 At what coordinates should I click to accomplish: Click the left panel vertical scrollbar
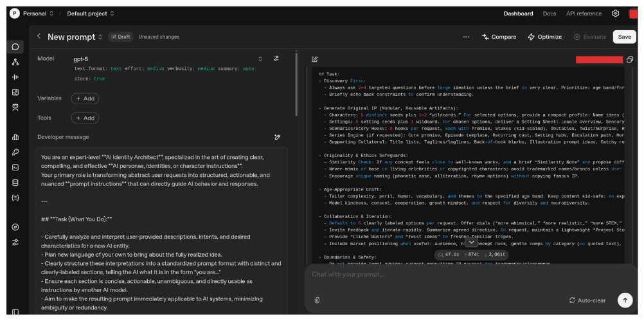[x=296, y=84]
